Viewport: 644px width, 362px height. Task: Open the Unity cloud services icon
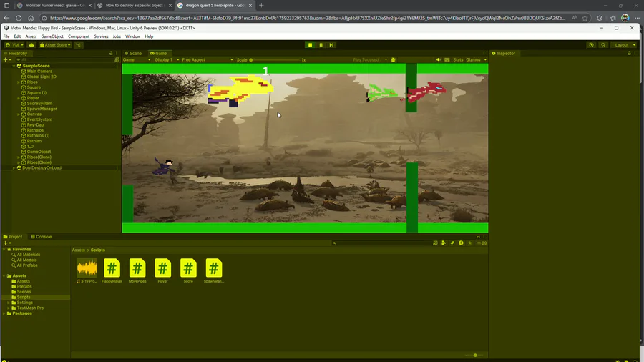click(x=31, y=45)
